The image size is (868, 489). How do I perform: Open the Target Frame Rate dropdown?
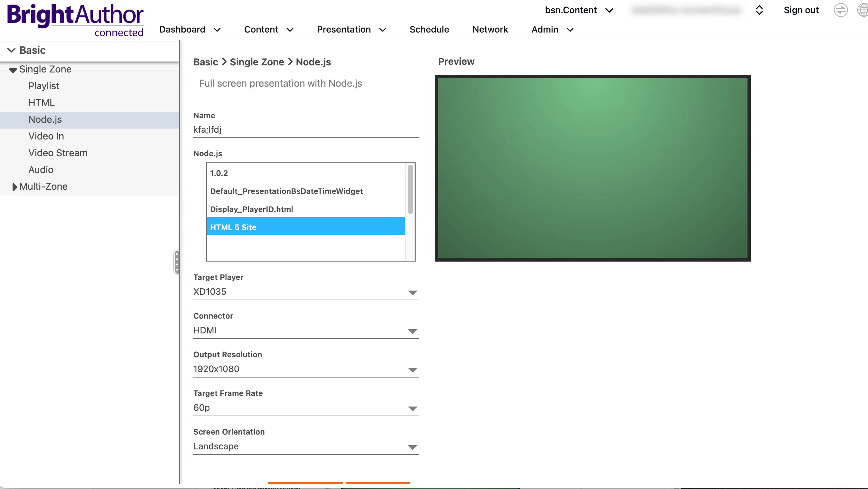306,408
